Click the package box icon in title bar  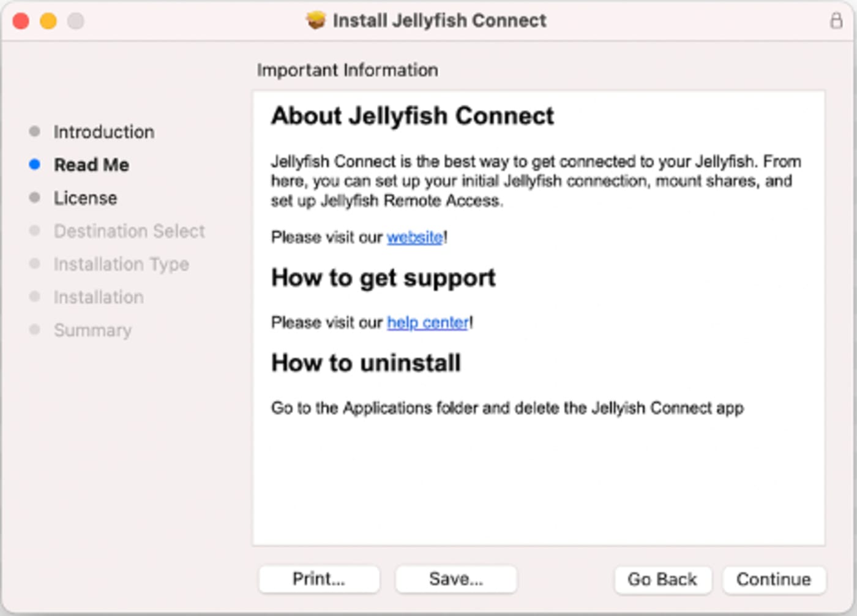point(316,21)
